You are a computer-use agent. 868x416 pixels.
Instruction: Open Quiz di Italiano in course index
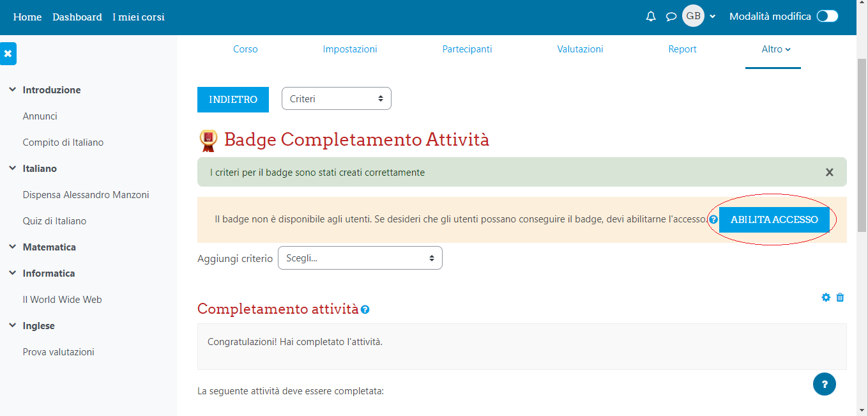click(54, 221)
